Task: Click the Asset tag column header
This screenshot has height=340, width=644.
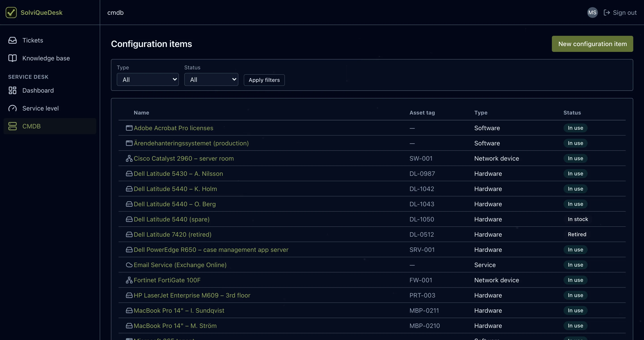Action: (x=422, y=113)
